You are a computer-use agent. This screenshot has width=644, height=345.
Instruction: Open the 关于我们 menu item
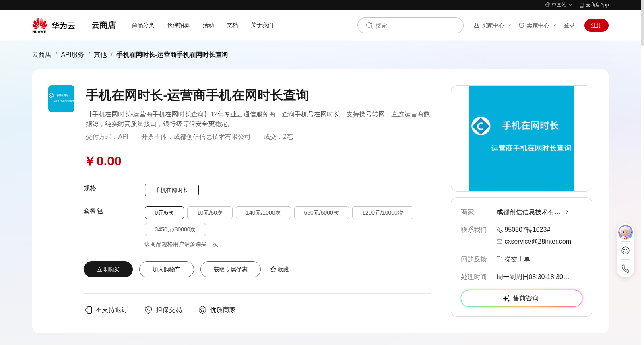[x=262, y=25]
